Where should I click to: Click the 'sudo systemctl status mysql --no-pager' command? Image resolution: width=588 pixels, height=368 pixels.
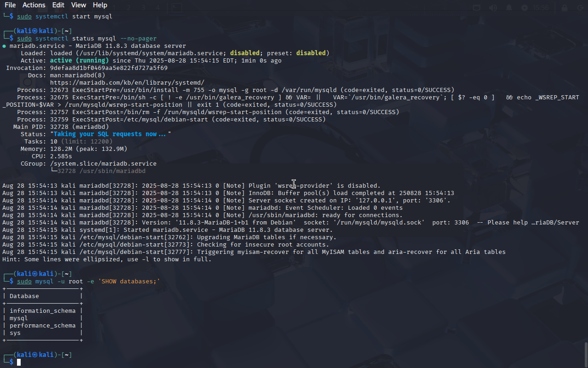click(x=87, y=38)
